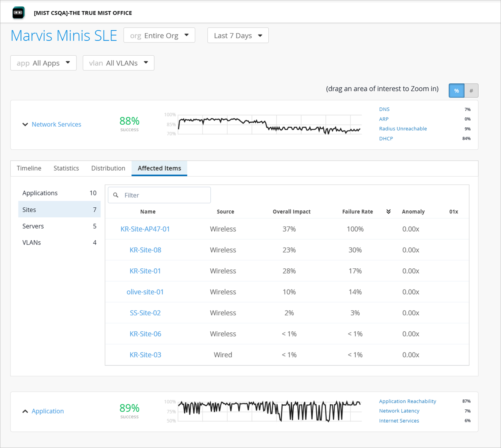Switch to count (#) view toggle

[471, 91]
